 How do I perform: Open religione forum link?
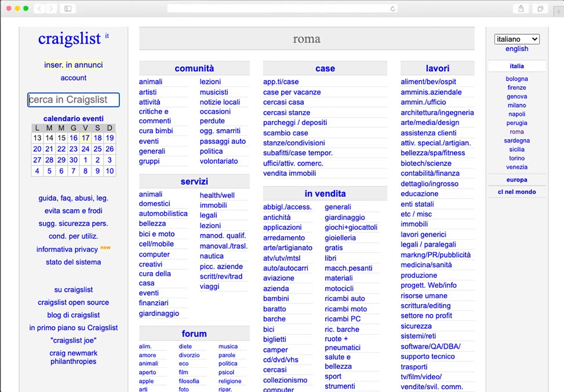click(x=230, y=381)
